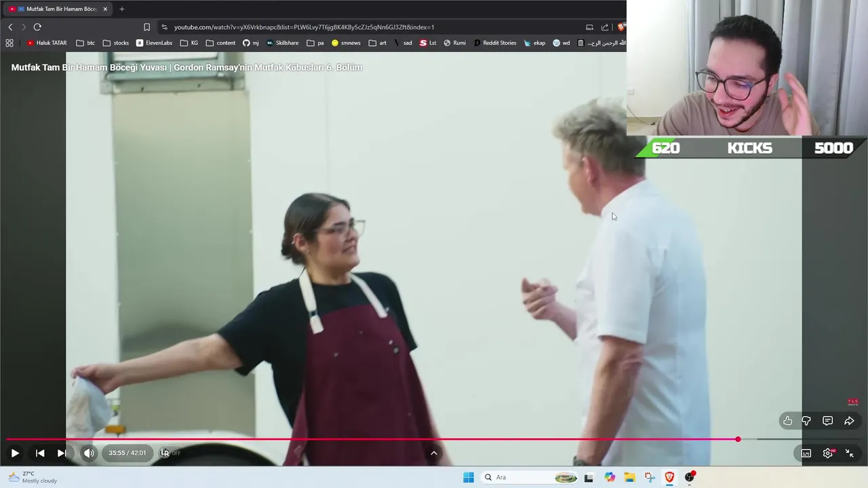Exit full screen mode
The height and width of the screenshot is (488, 868).
pyautogui.click(x=849, y=453)
